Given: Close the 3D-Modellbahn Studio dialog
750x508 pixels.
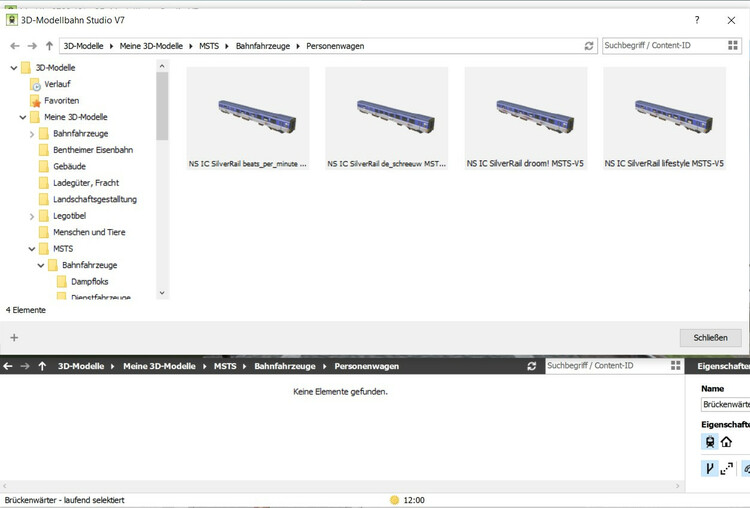Looking at the screenshot, I should tap(731, 20).
